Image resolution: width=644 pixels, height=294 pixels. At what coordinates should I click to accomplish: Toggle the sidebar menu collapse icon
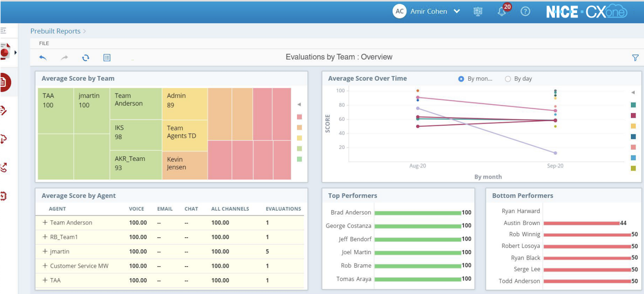pyautogui.click(x=3, y=31)
